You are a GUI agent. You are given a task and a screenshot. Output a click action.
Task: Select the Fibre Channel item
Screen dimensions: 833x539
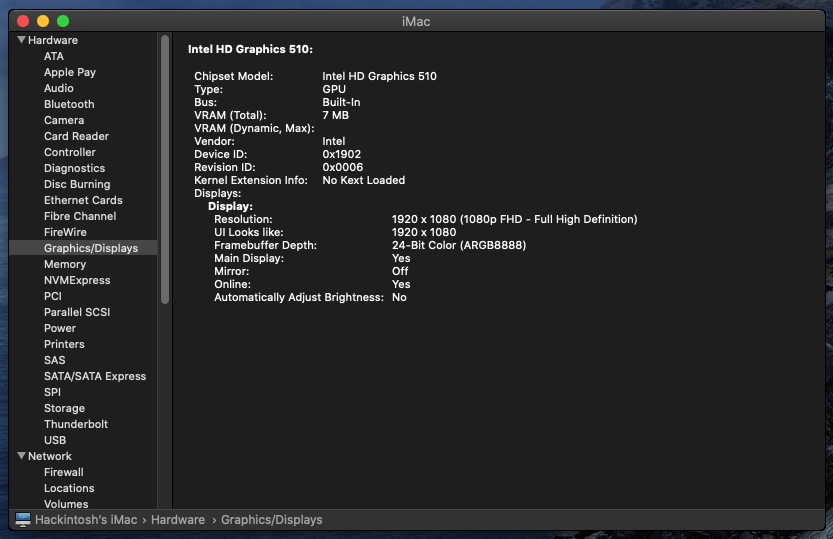coord(80,216)
